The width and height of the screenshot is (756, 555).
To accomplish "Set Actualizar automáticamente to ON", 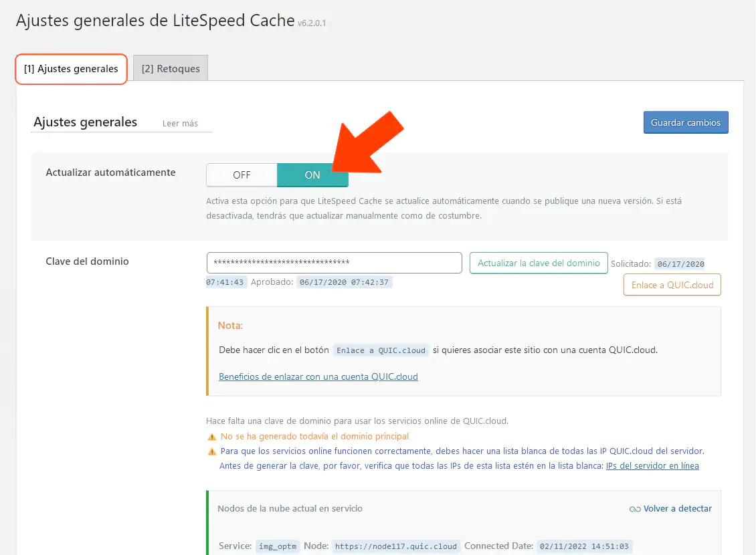I will 312,175.
